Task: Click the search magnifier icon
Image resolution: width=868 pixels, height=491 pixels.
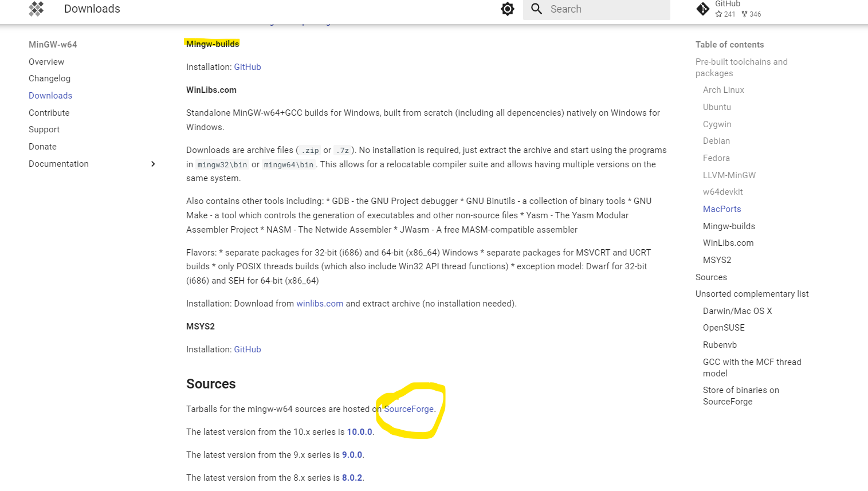Action: coord(536,9)
